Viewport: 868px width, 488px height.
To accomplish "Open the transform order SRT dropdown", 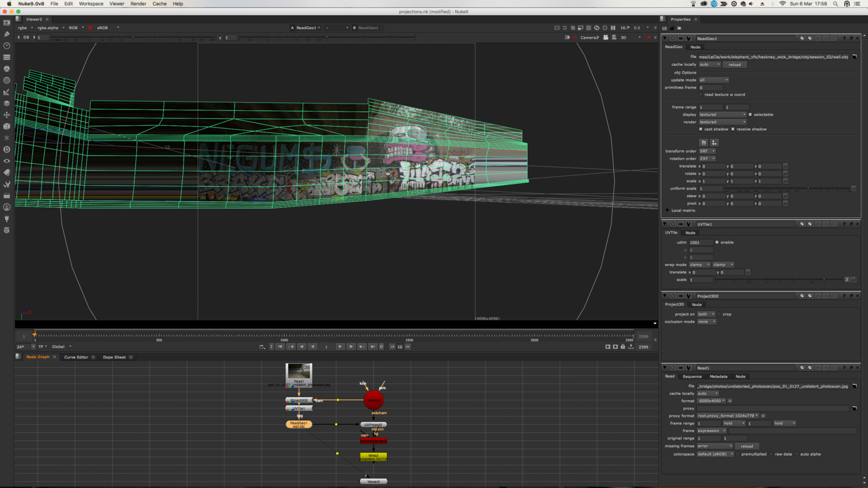I will tap(707, 151).
